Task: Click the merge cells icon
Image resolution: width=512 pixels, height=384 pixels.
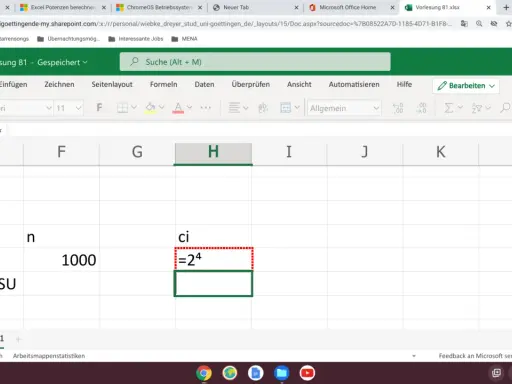Action: [x=285, y=108]
